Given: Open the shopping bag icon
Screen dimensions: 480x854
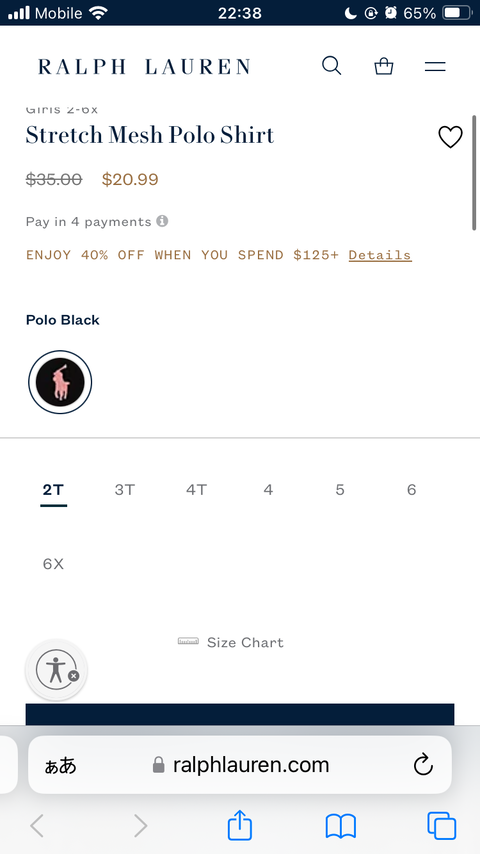Looking at the screenshot, I should (384, 66).
